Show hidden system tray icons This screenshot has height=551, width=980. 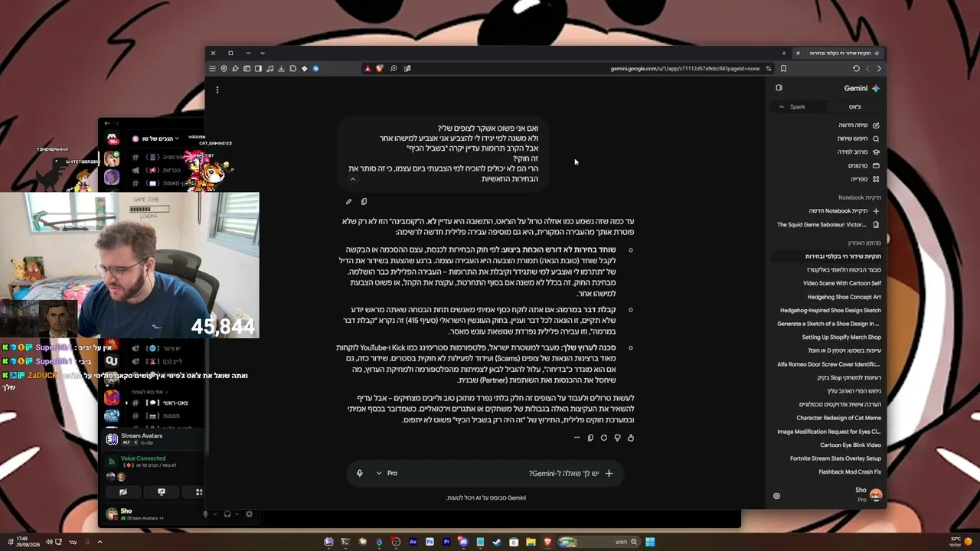99,542
